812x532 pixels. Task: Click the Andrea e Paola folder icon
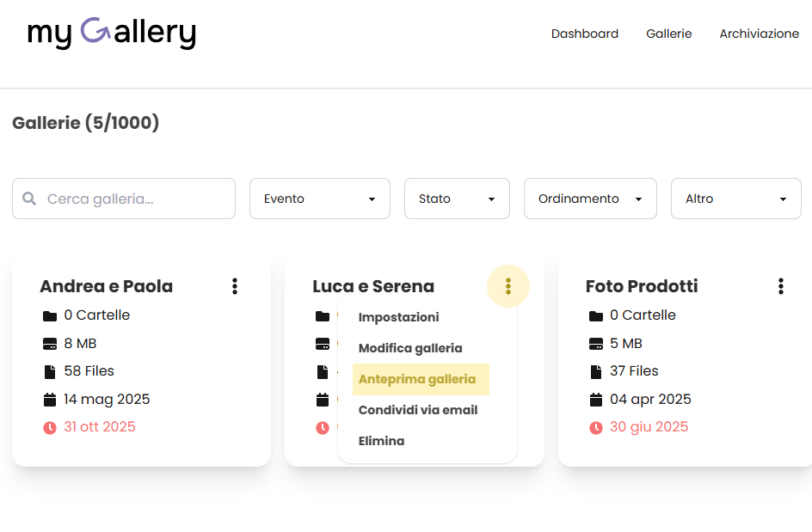pos(50,315)
